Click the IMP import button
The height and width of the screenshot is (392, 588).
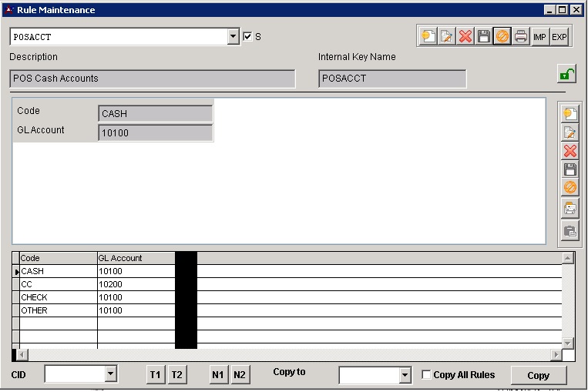[x=539, y=36]
